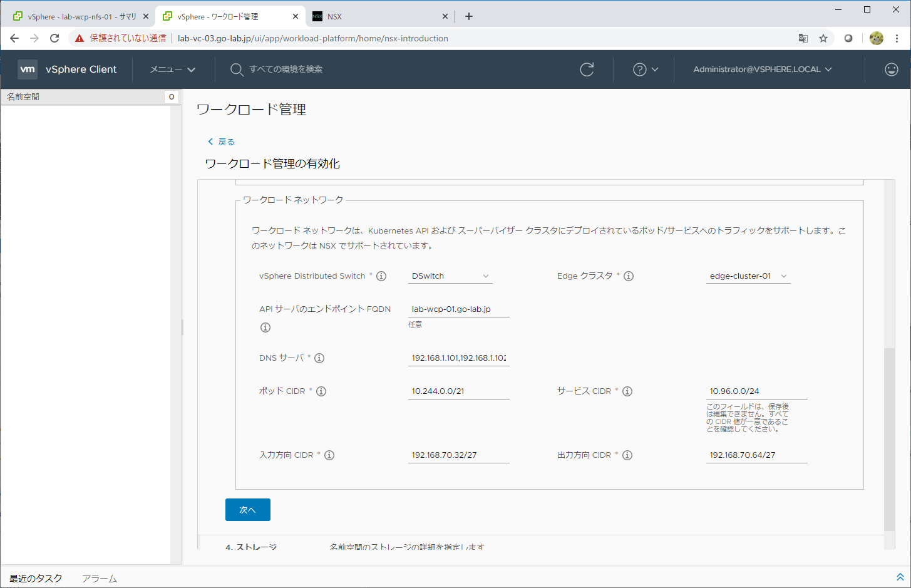Click the browser back arrow
Viewport: 911px width, 588px height.
click(14, 38)
